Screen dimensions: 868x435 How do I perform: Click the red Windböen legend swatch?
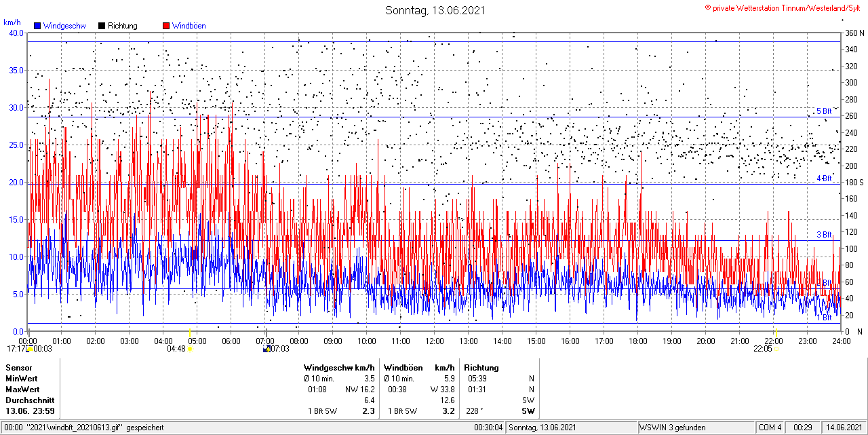tap(166, 26)
